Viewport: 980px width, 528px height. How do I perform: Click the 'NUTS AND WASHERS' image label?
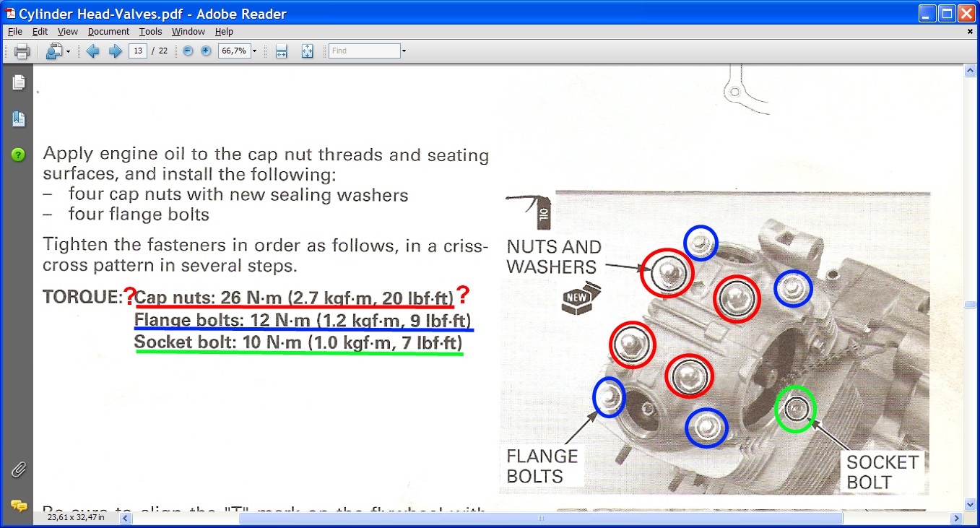554,256
